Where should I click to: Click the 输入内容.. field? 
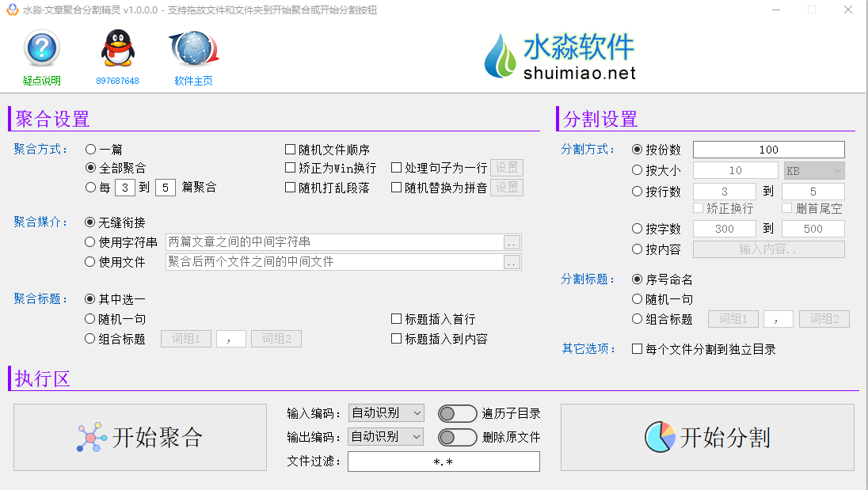point(769,249)
